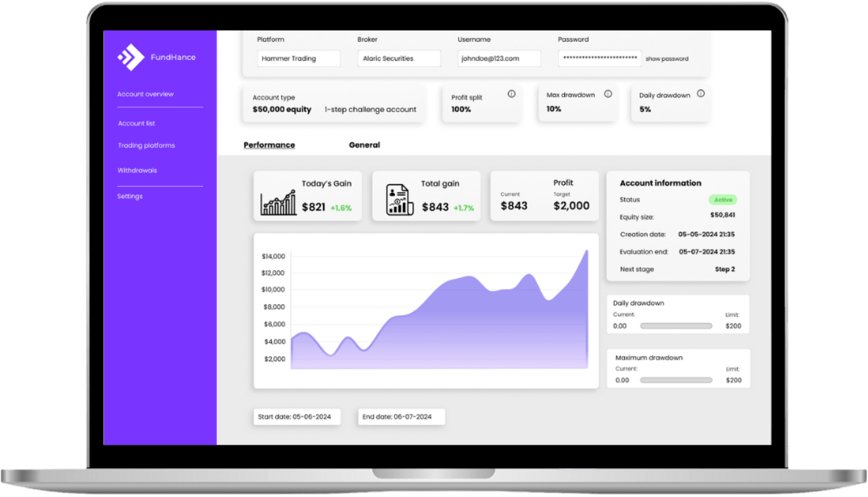Open the Daily drawdown info icon

coord(701,93)
